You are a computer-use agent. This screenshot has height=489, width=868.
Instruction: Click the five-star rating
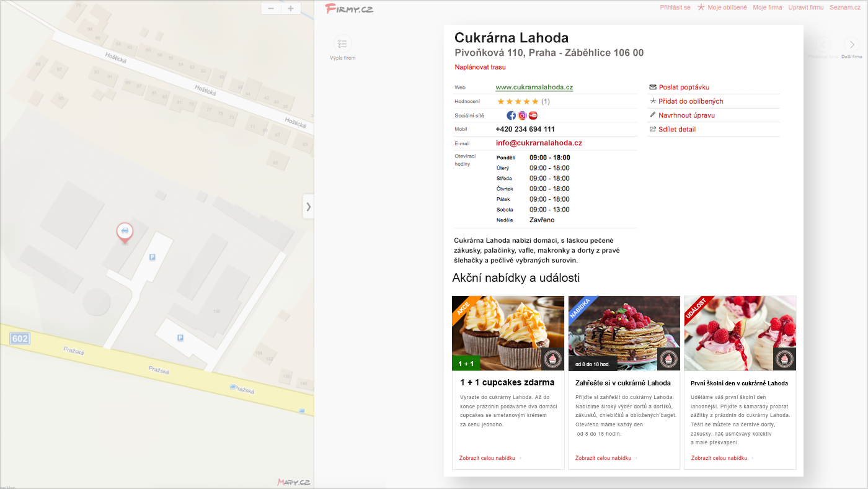(518, 101)
